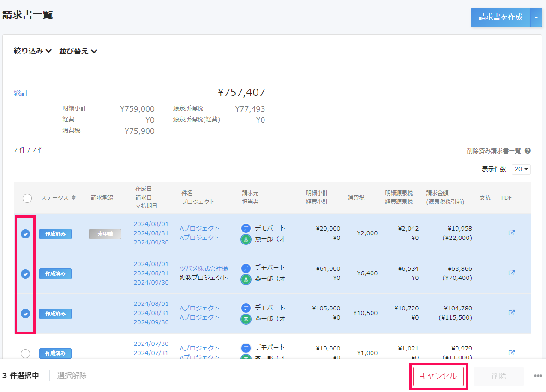546x392 pixels.
Task: Open PDF of the ¥19,958 invoice
Action: (x=511, y=233)
